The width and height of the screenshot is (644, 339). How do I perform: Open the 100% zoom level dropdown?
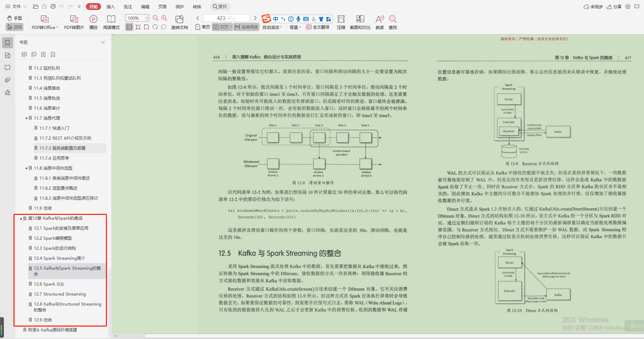coord(147,18)
